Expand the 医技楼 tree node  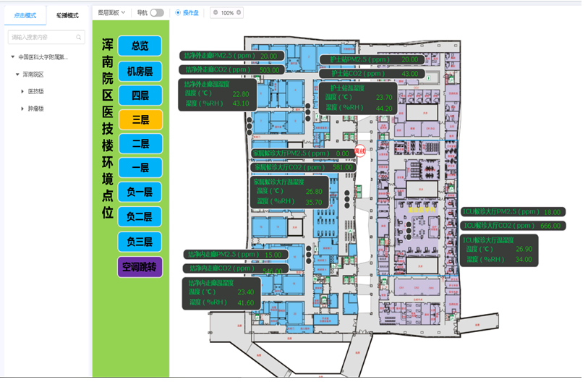[x=23, y=92]
